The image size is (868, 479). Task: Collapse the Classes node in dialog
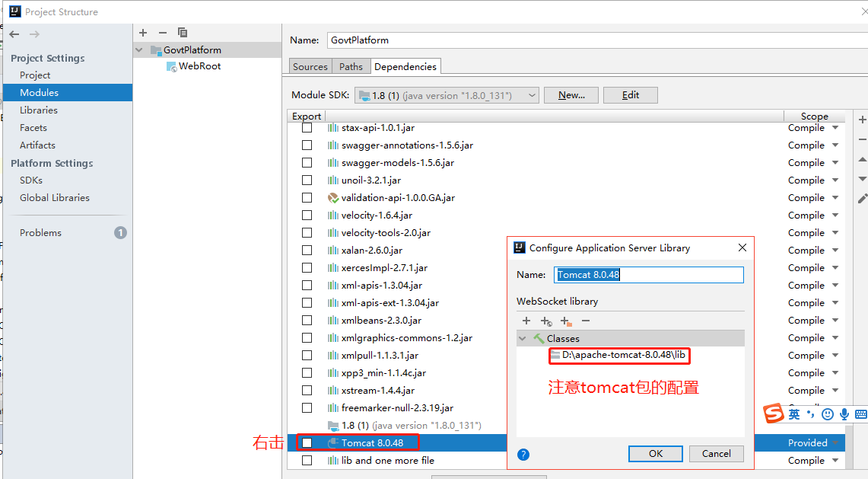522,338
